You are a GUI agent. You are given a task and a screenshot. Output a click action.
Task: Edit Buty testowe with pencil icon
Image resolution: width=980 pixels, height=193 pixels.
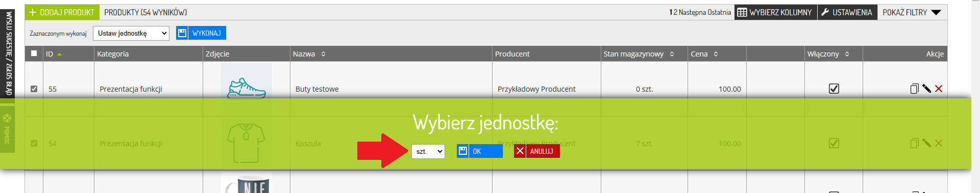click(926, 89)
